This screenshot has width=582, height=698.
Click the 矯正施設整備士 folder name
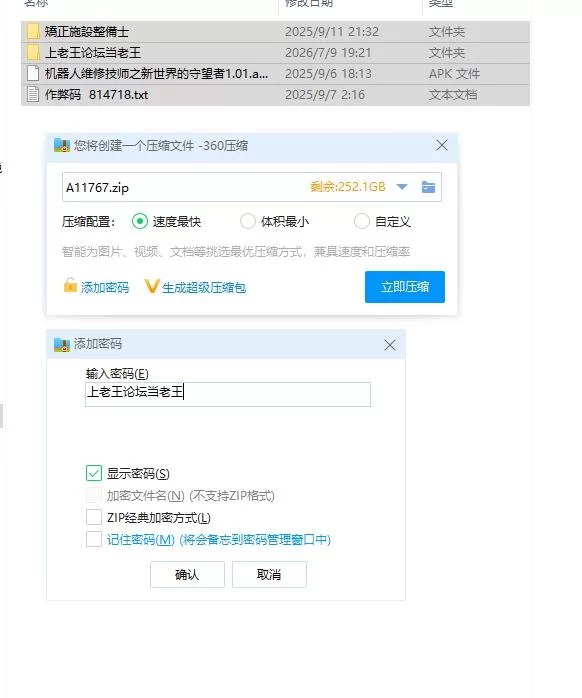tap(86, 32)
